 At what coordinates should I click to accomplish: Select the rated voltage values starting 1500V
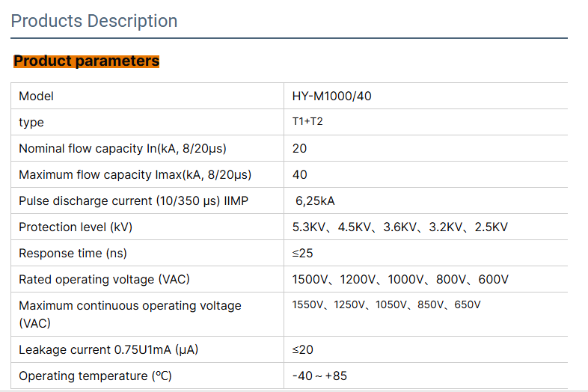click(400, 280)
